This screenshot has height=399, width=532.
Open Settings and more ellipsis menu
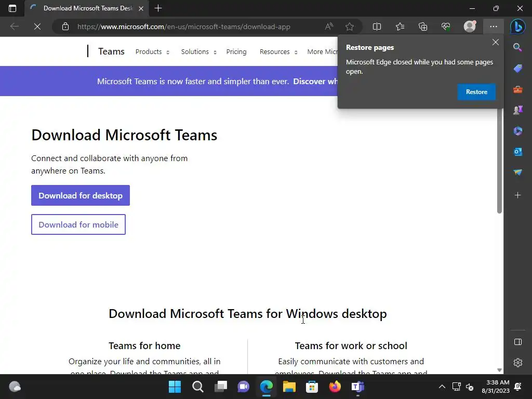tap(494, 26)
